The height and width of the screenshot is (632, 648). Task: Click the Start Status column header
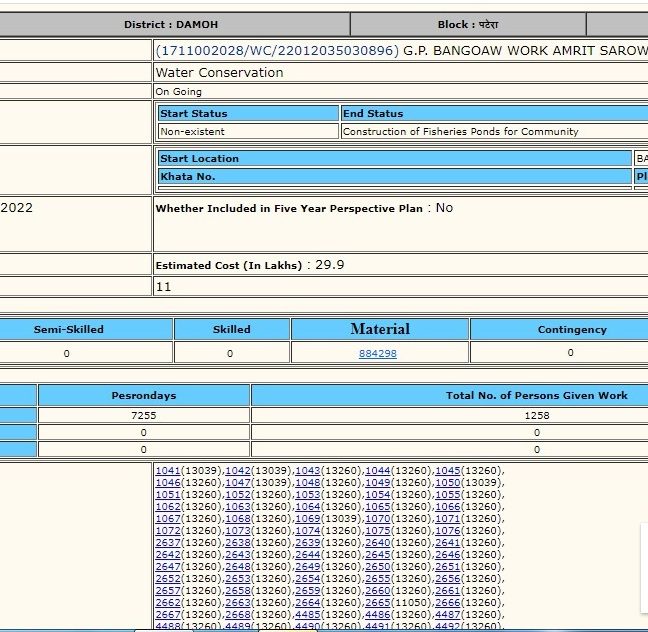click(248, 113)
